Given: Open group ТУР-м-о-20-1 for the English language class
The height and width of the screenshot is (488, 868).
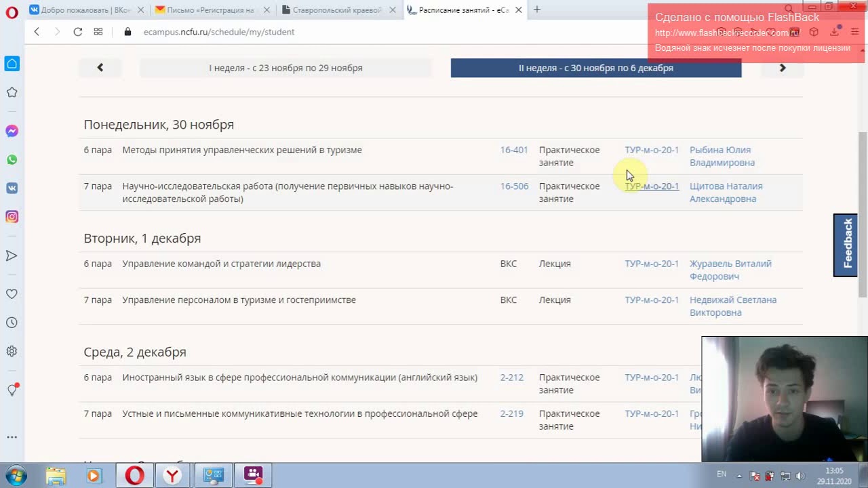Looking at the screenshot, I should click(x=652, y=378).
